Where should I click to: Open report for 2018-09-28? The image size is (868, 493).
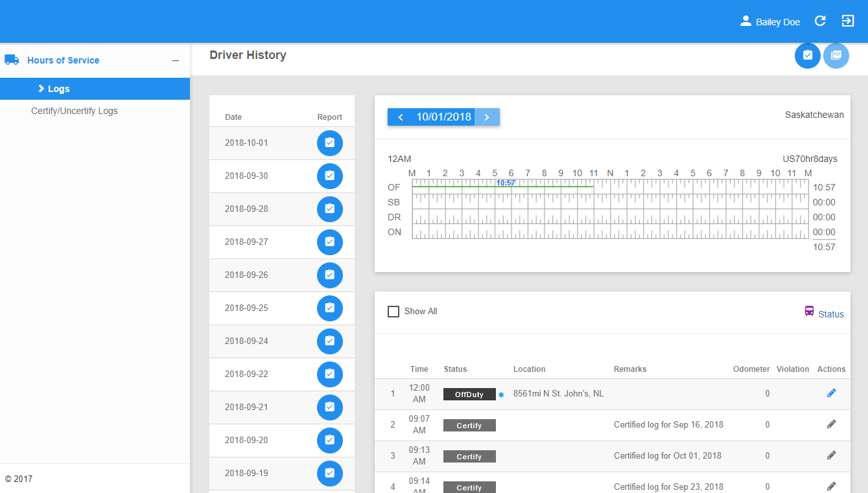tap(330, 209)
